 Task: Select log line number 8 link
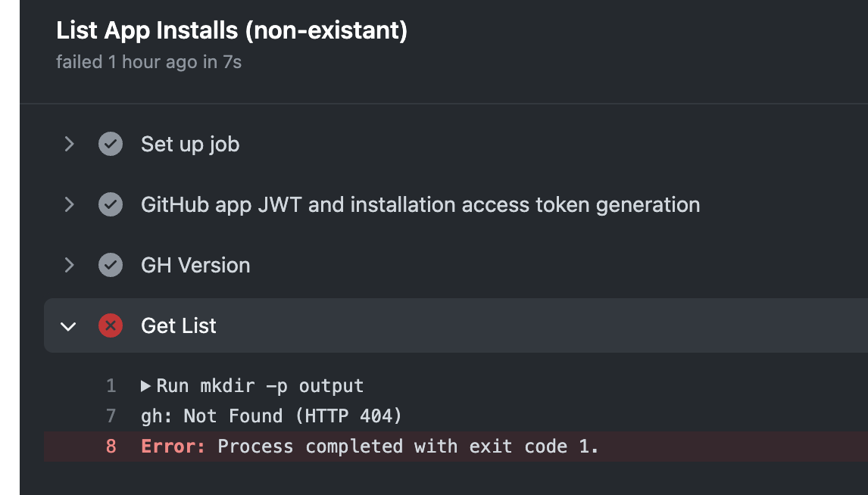pos(111,446)
